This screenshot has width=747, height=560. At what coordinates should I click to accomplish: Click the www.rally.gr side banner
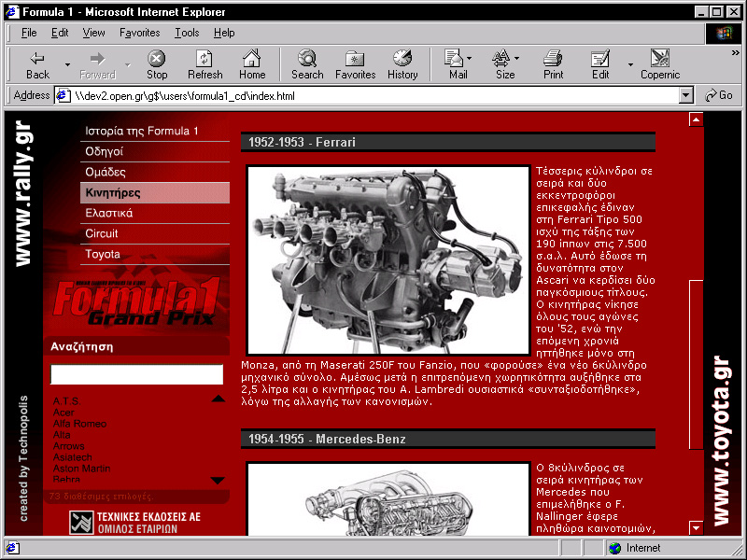[22, 193]
